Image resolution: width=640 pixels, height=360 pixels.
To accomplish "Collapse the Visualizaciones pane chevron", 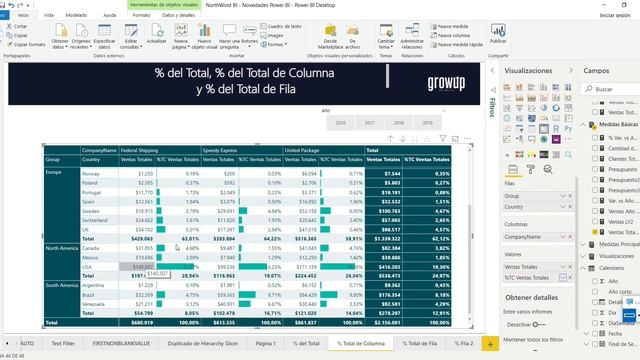I will pos(571,71).
